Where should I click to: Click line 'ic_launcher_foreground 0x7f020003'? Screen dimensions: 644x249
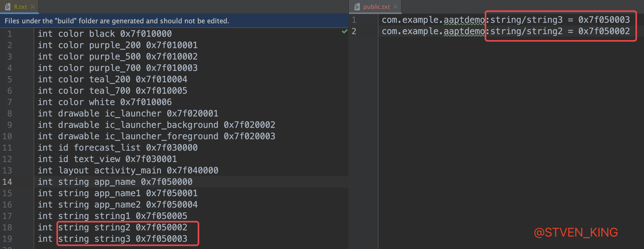click(156, 136)
